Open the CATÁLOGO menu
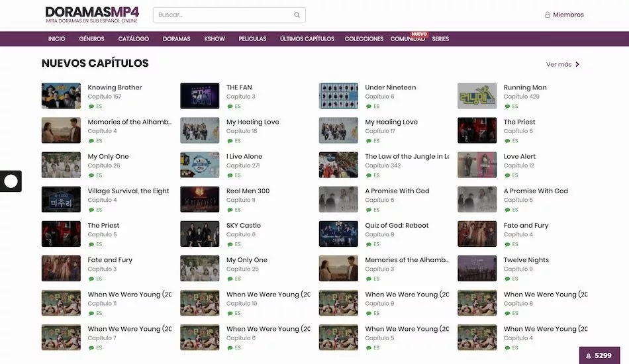Viewport: 629px width, 364px height. click(x=133, y=39)
